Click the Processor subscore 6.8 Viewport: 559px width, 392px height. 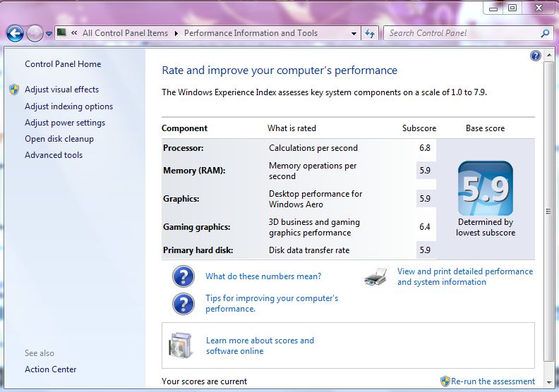[x=425, y=148]
